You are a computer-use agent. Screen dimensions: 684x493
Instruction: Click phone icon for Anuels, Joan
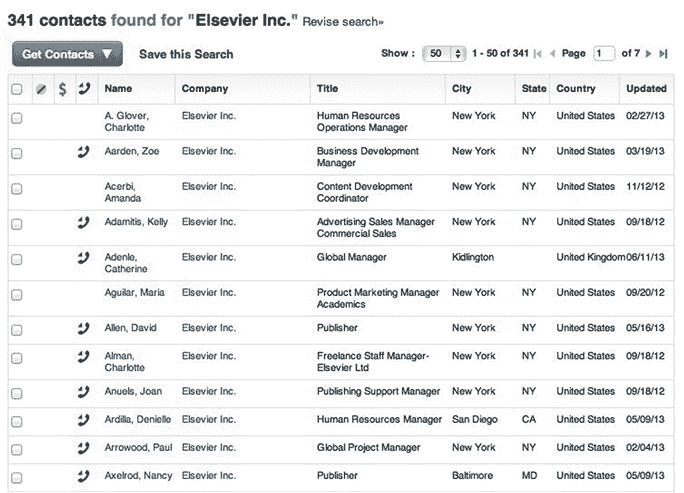(83, 392)
